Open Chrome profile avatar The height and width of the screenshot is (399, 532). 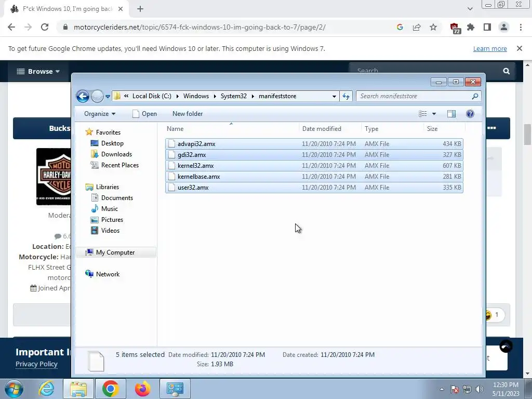(x=504, y=27)
